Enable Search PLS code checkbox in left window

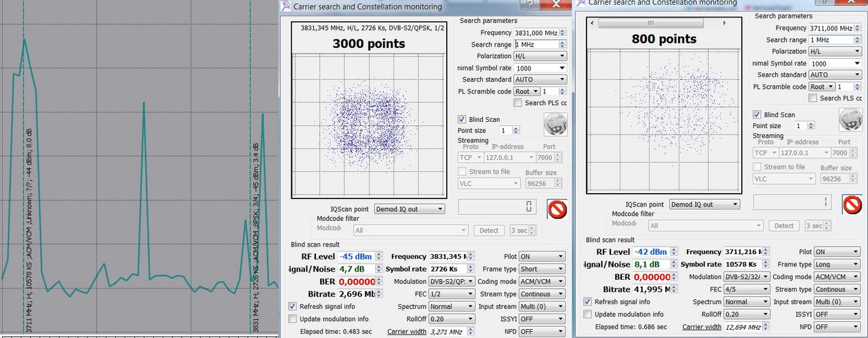(x=518, y=103)
